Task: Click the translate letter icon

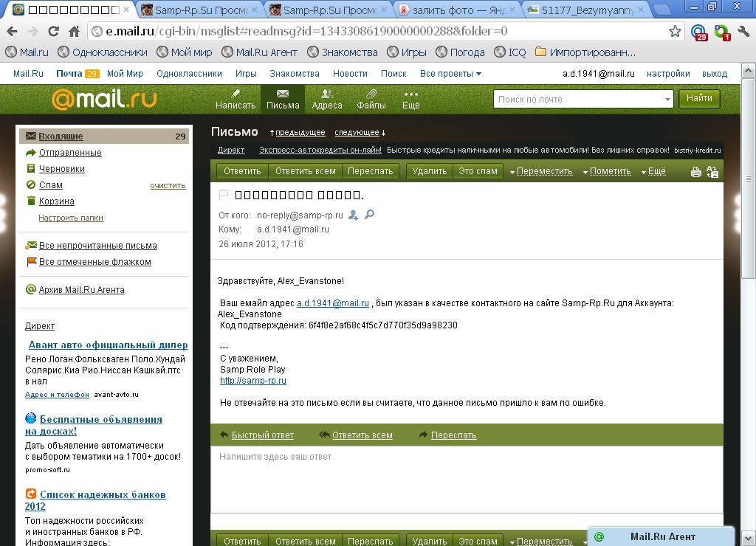Action: [712, 172]
